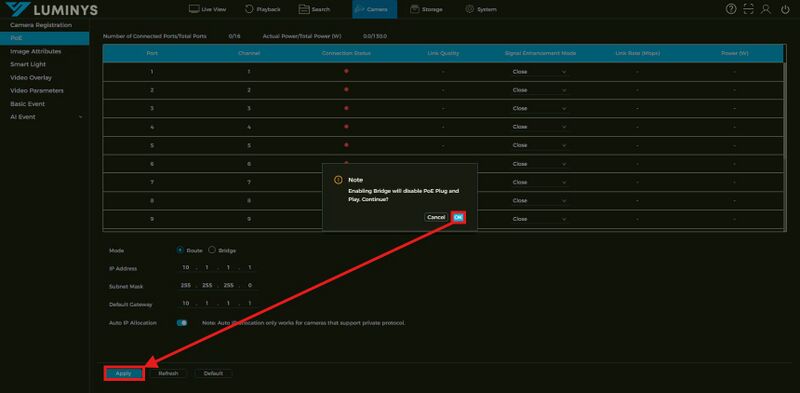Open Signal Enhancement dropdown for port 1
This screenshot has height=393, width=800.
pyautogui.click(x=539, y=72)
